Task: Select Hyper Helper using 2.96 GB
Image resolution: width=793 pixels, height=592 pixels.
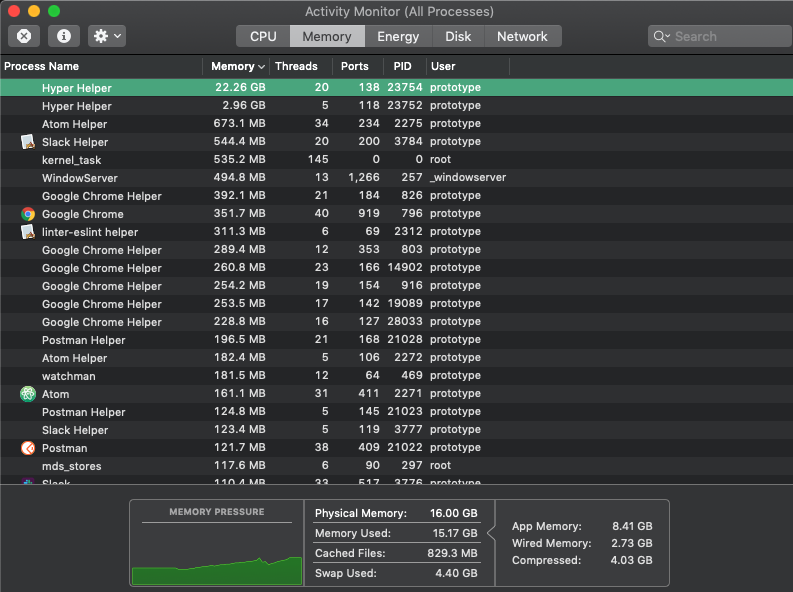Action: [x=396, y=106]
